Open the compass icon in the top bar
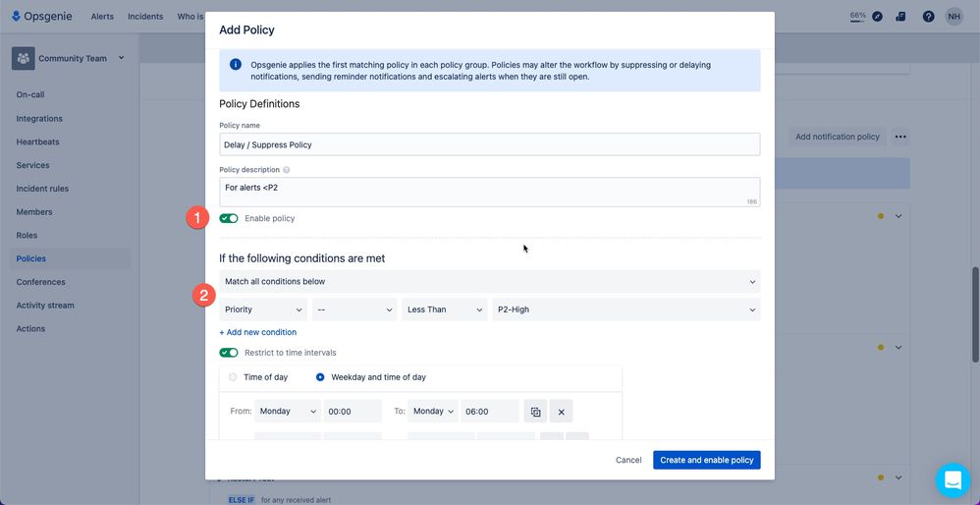The height and width of the screenshot is (505, 980). pos(878,17)
